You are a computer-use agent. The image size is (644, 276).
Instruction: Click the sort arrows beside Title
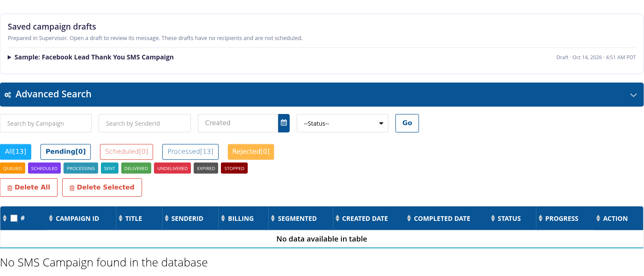(x=121, y=218)
